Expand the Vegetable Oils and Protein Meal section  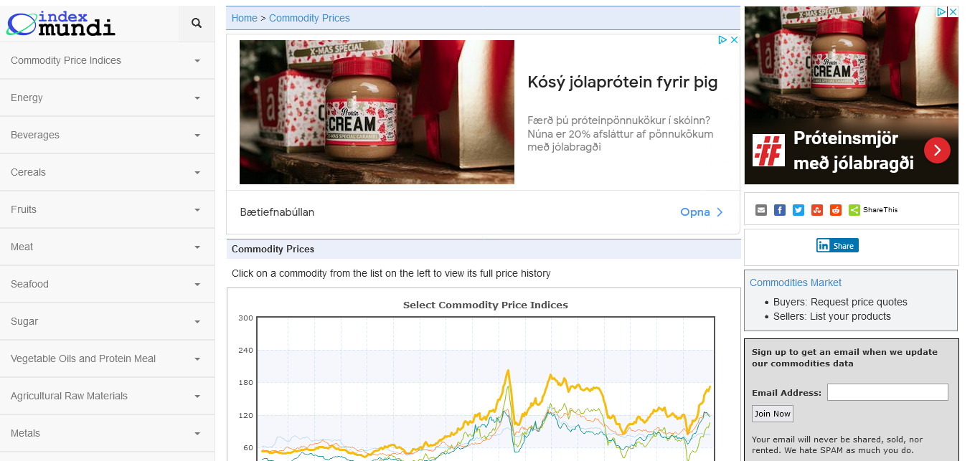coord(107,359)
